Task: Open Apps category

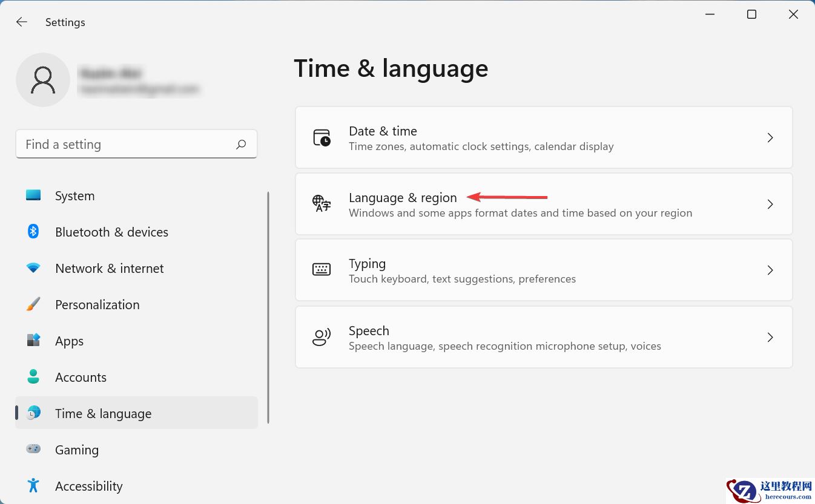Action: tap(136, 341)
